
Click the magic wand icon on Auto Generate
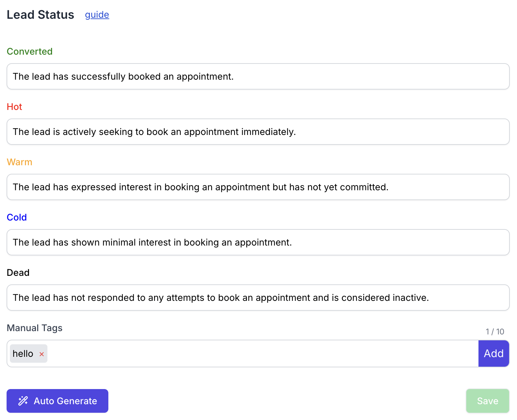coord(23,401)
